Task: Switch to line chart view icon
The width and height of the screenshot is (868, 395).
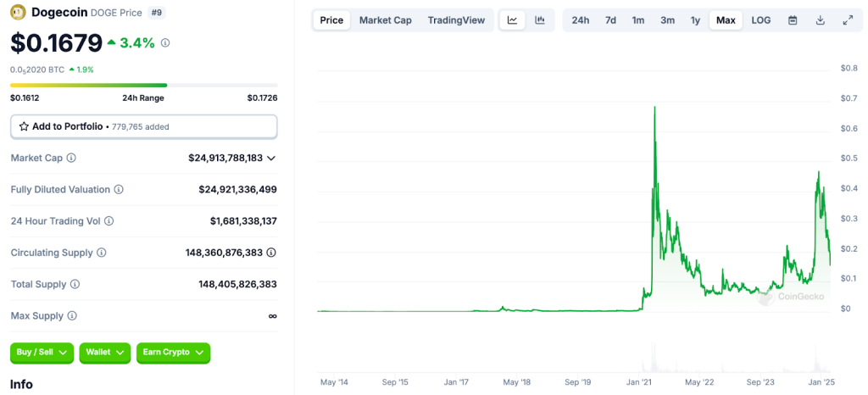Action: tap(512, 20)
